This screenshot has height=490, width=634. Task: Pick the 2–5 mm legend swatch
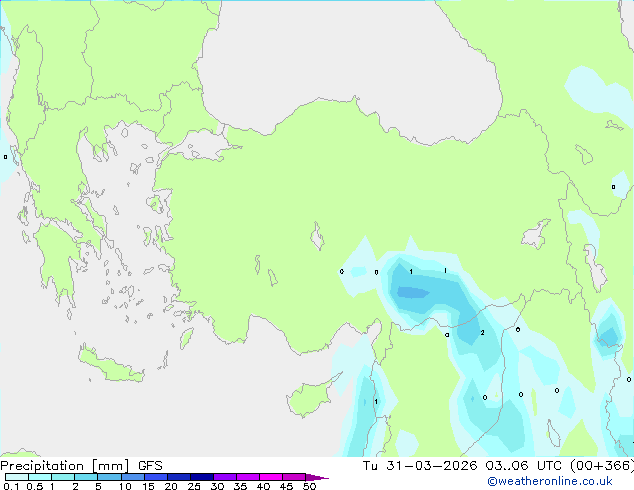[x=86, y=477]
